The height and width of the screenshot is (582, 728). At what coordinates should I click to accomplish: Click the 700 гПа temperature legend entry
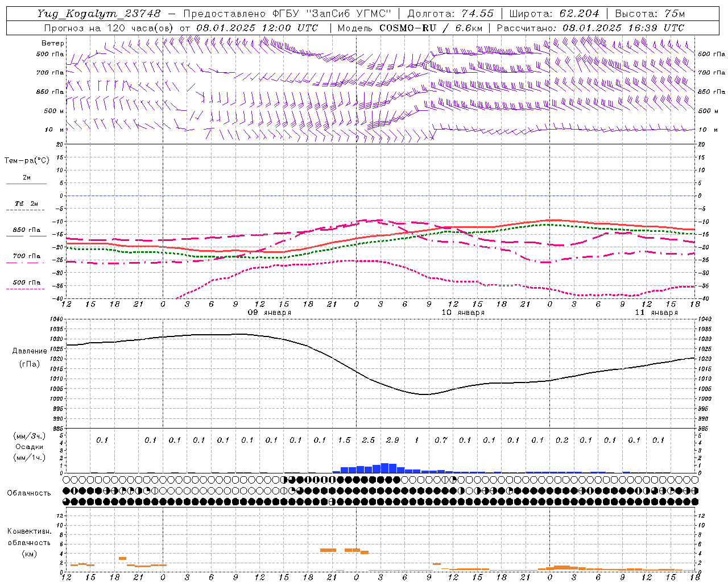click(27, 256)
